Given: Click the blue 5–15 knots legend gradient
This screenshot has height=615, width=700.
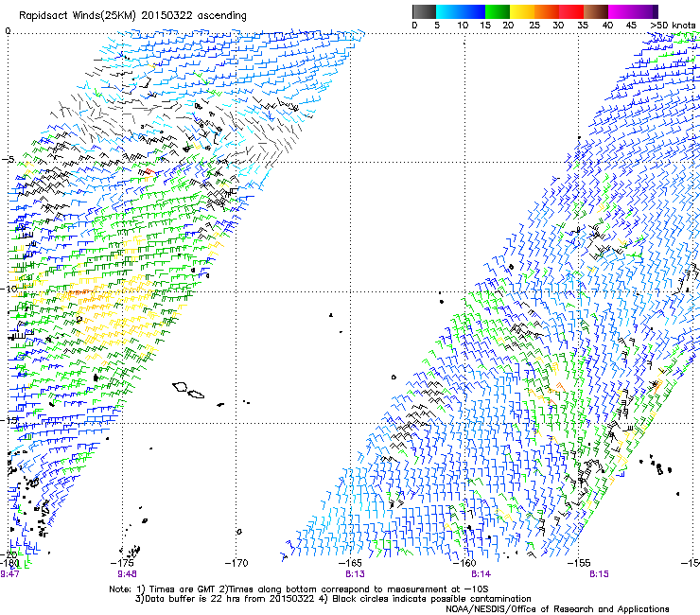Looking at the screenshot, I should pyautogui.click(x=461, y=11).
